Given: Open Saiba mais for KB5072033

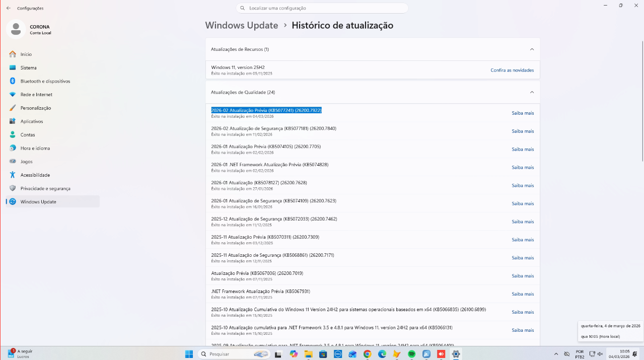Looking at the screenshot, I should pyautogui.click(x=523, y=222).
